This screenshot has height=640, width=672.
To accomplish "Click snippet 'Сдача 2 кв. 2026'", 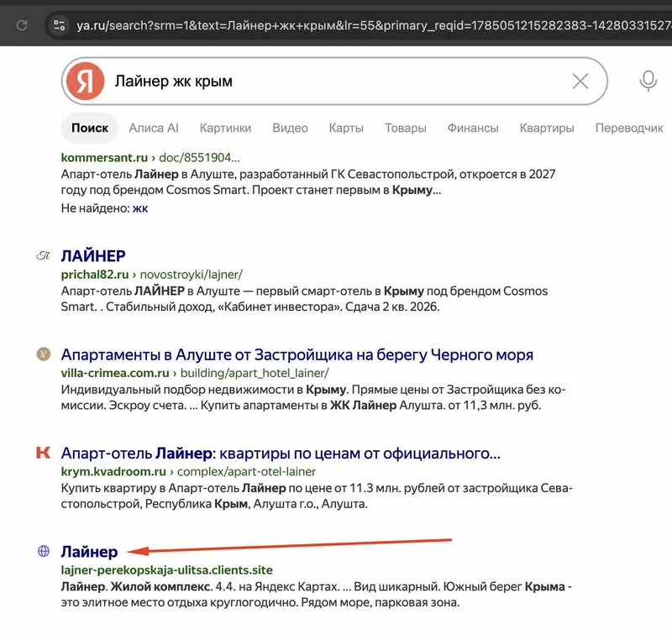I will coord(392,307).
